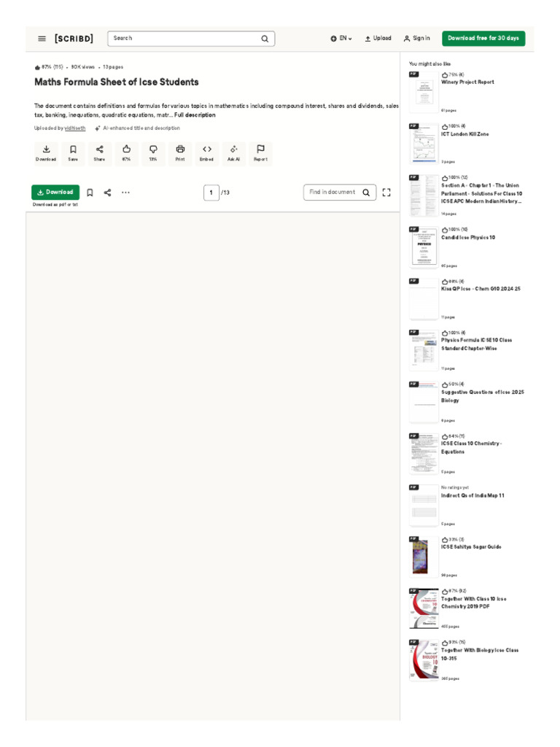Click bookmark icon in viewer toolbar
Viewport: 560px width, 747px height.
pos(90,193)
